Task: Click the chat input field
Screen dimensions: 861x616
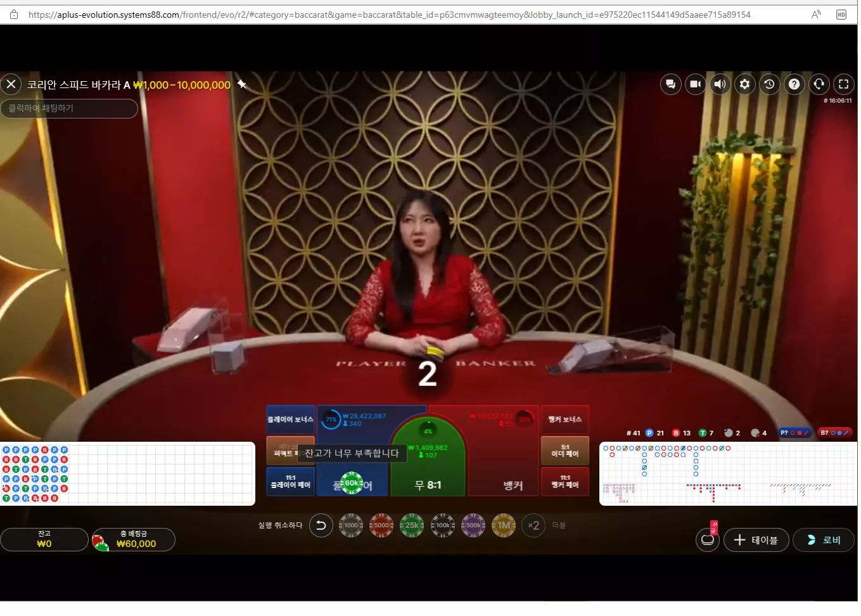Action: pyautogui.click(x=69, y=108)
